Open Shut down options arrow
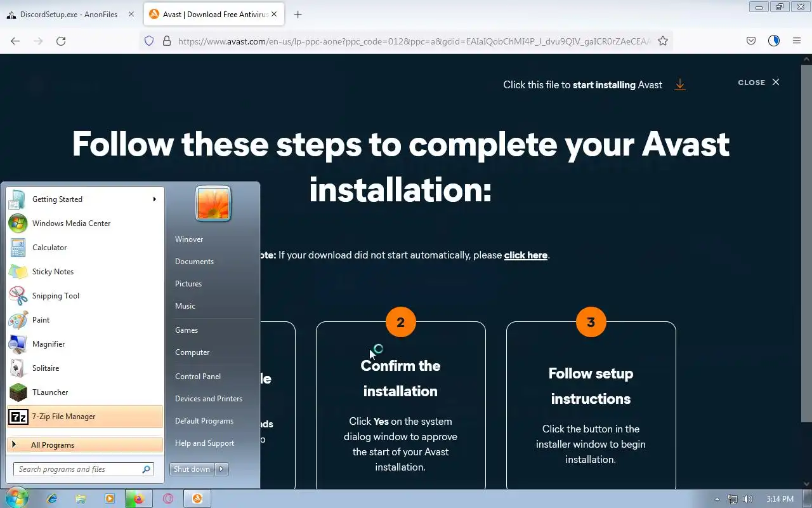Screen dimensions: 812x508 click(221, 469)
